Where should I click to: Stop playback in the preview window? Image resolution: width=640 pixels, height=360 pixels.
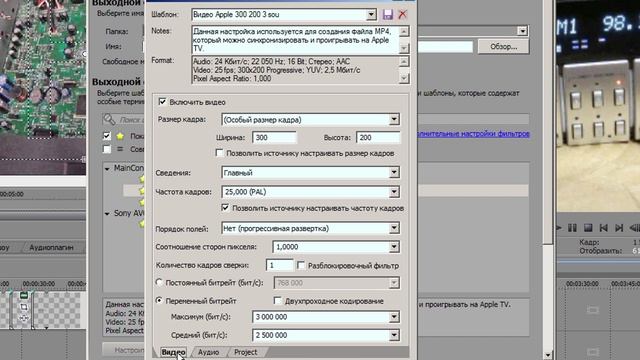(588, 228)
